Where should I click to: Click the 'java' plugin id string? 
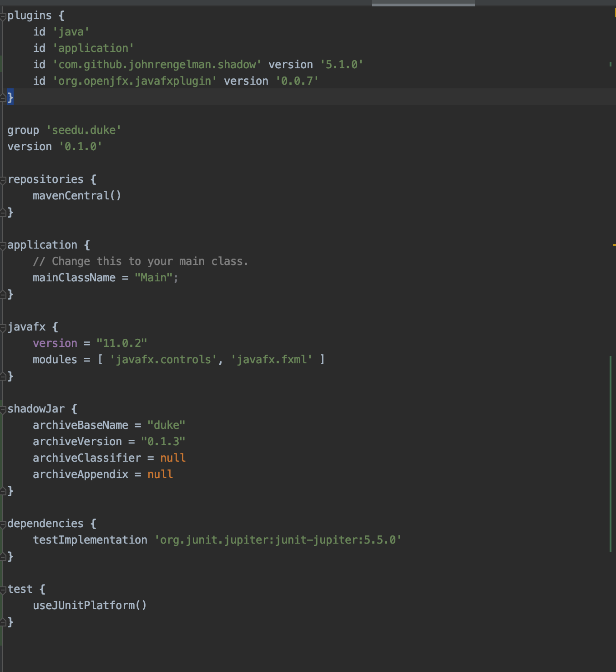(71, 32)
